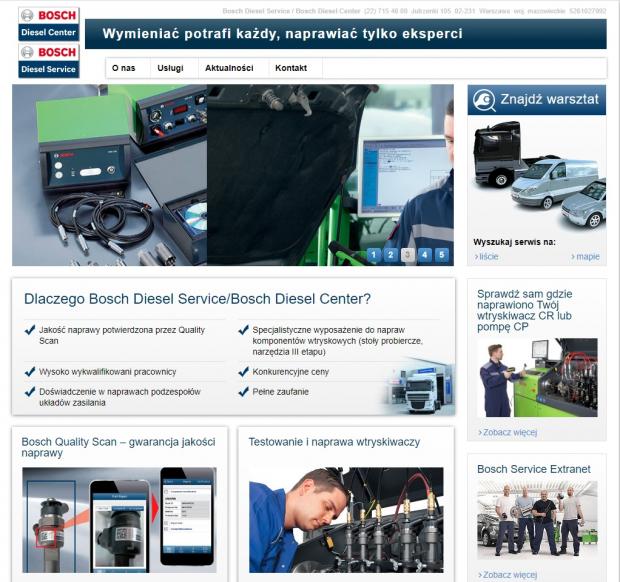Click 'Konkurencyjne ceny' text
This screenshot has width=620, height=582.
[x=291, y=372]
